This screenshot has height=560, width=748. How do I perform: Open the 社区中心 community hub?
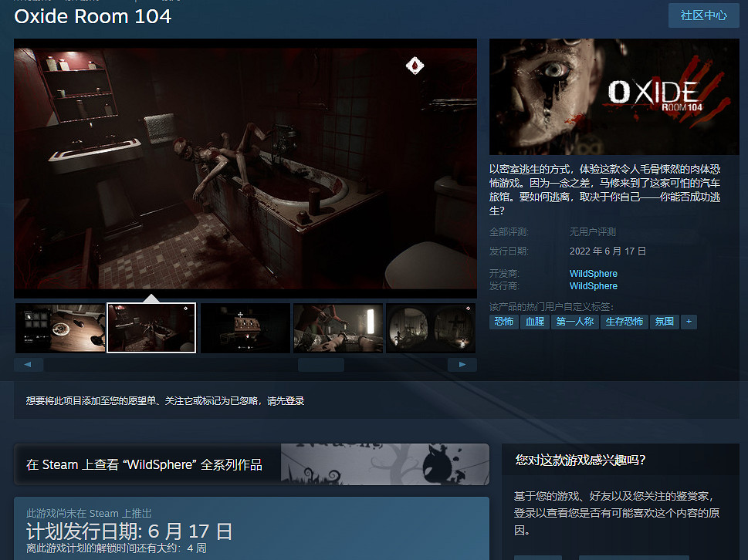tap(702, 15)
